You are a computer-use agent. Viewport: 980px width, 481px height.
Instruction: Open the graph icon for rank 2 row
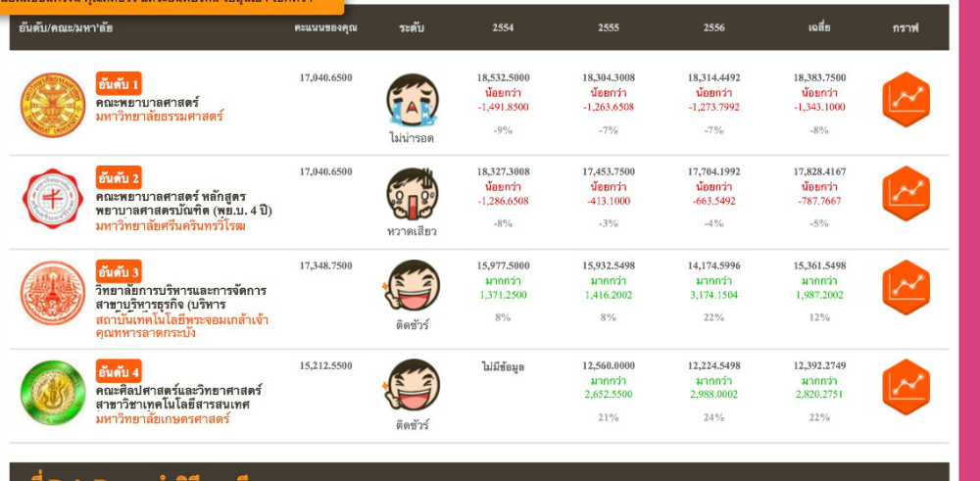point(905,194)
